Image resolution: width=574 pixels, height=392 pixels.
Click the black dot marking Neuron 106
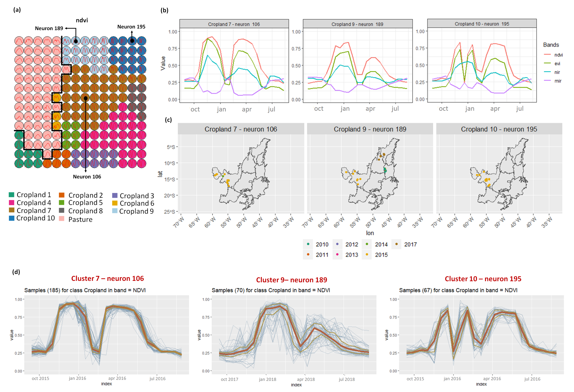point(85,98)
